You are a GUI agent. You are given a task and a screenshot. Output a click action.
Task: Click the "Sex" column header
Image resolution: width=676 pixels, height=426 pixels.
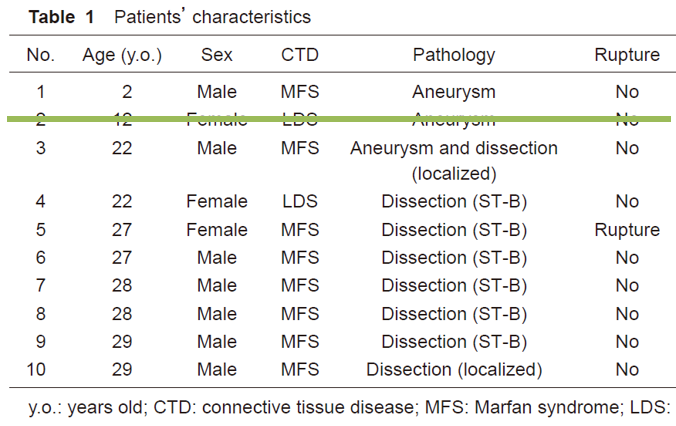coord(217,55)
